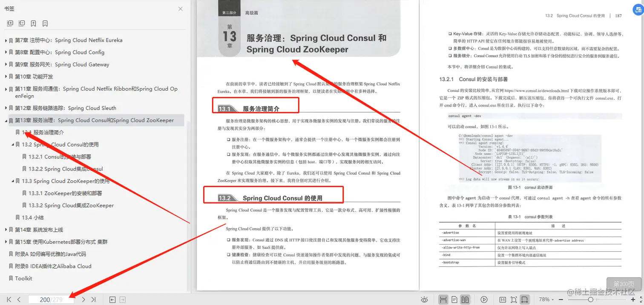The image size is (644, 305).
Task: Jump to the last page
Action: (93, 299)
